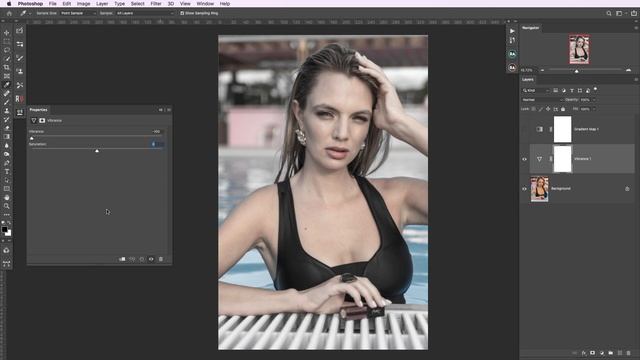Open the Layer menu

[102, 4]
